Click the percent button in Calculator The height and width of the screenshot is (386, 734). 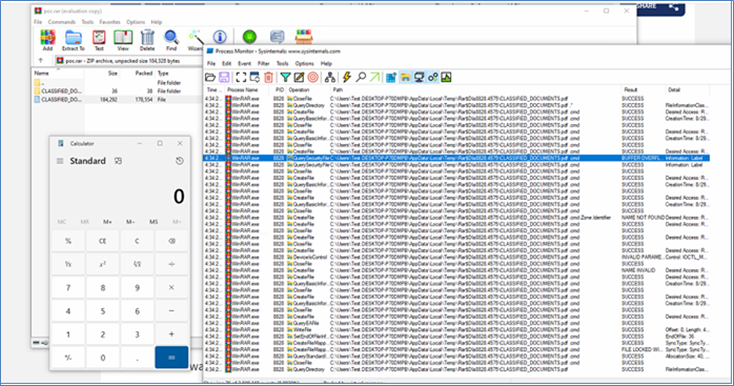coord(68,241)
